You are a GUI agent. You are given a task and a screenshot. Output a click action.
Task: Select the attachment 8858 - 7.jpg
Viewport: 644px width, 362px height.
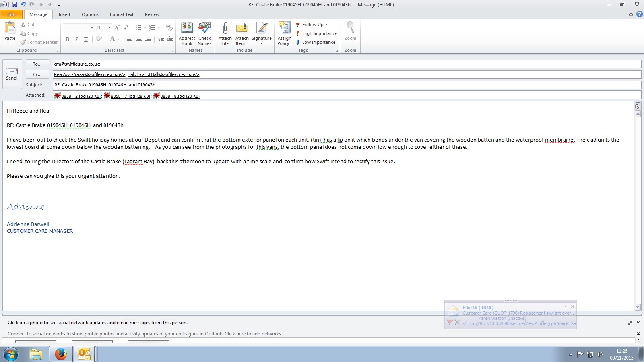click(x=127, y=96)
